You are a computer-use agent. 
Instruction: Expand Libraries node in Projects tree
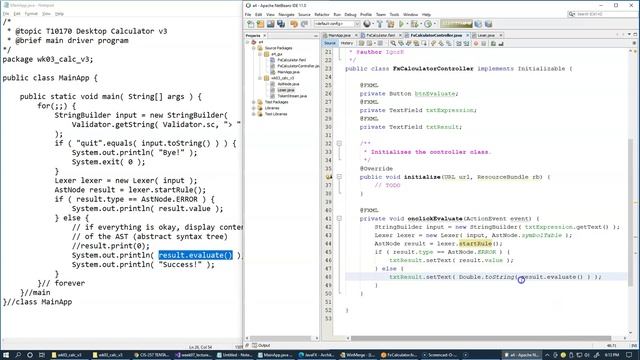coord(253,108)
